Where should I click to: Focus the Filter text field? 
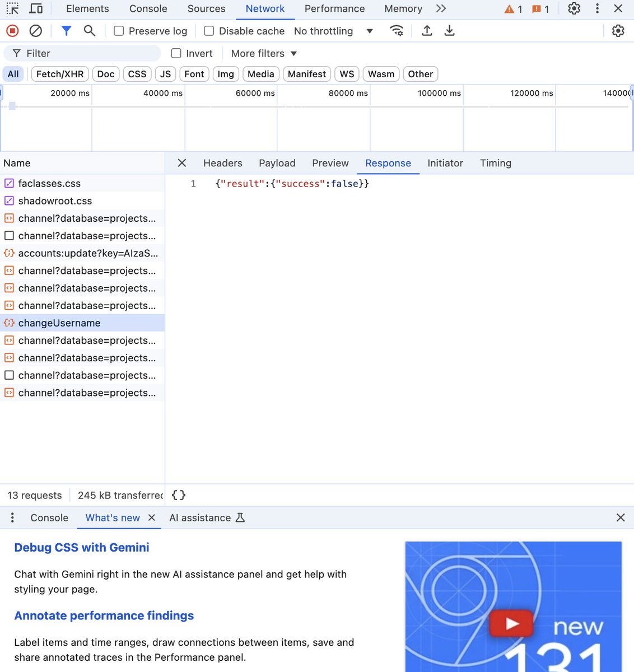pyautogui.click(x=82, y=53)
